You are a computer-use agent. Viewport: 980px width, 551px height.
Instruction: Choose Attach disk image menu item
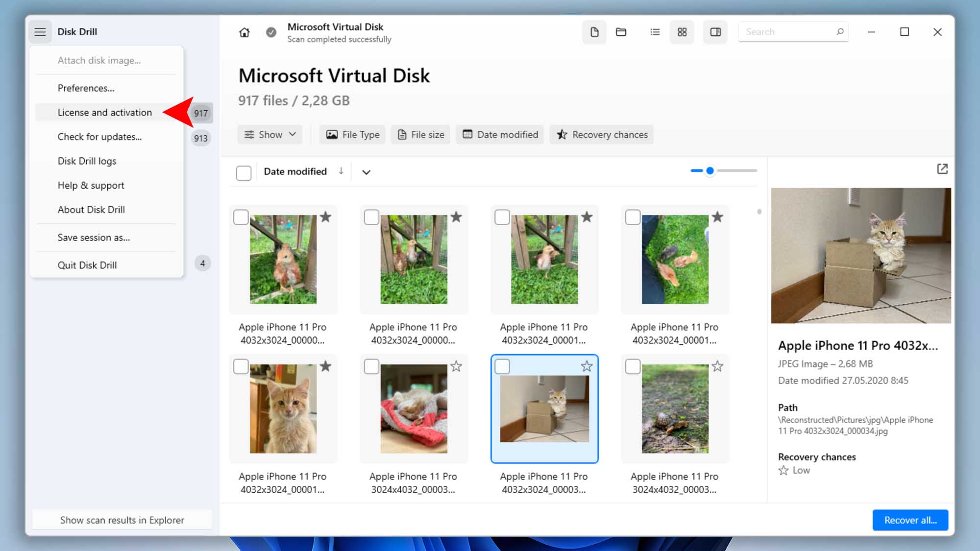(106, 61)
